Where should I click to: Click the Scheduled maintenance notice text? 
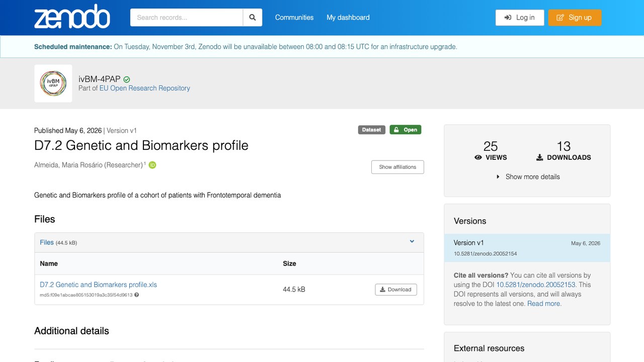(246, 47)
